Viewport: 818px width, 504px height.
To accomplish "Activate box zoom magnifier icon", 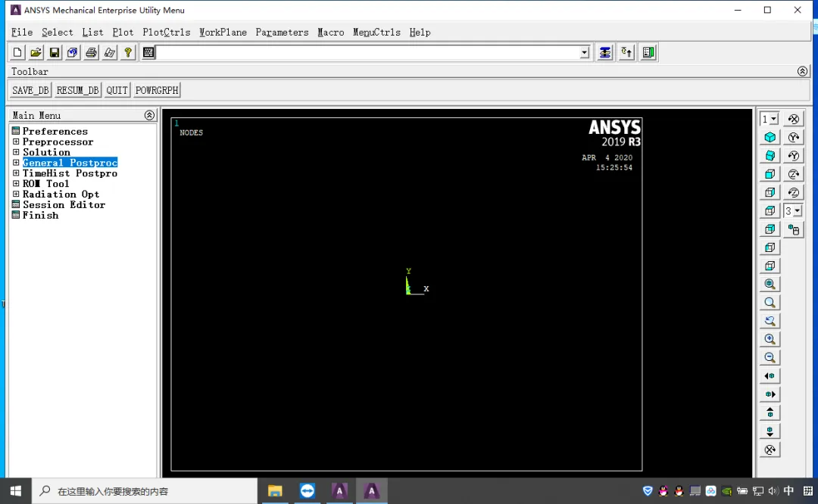I will pos(770,302).
